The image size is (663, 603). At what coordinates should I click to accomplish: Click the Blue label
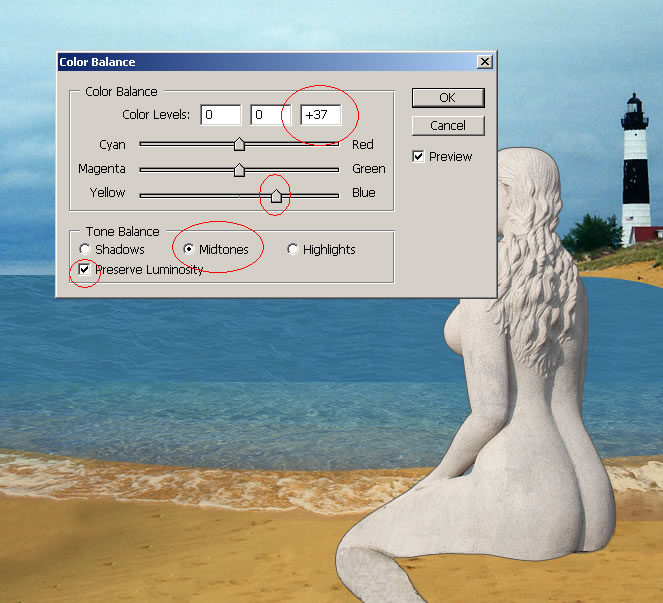point(364,193)
